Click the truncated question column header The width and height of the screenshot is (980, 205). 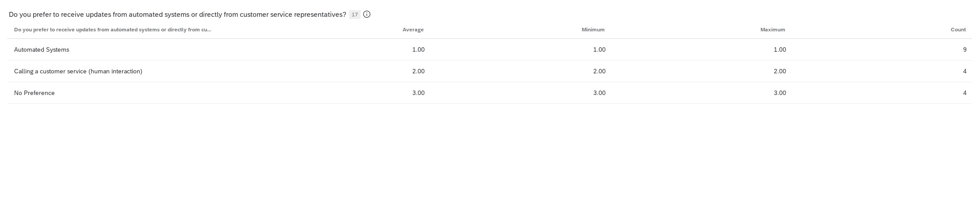coord(112,30)
